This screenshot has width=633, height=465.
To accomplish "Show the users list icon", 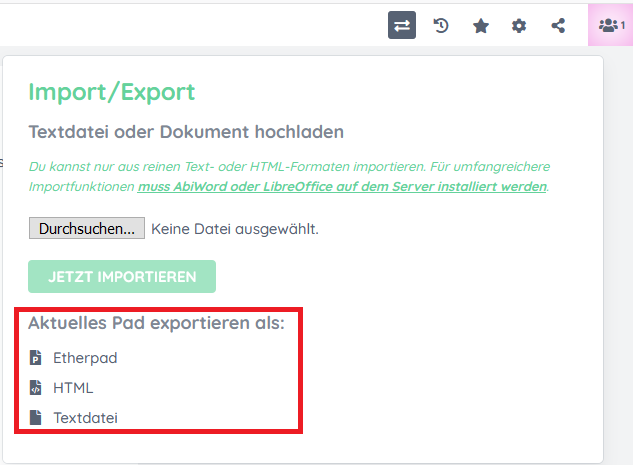I will click(x=606, y=26).
